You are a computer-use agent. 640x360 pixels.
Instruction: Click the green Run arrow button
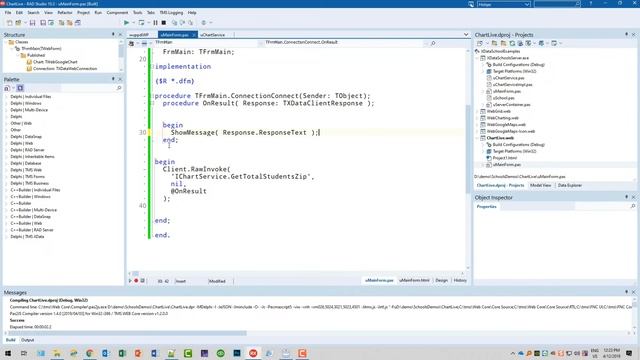pos(127,23)
